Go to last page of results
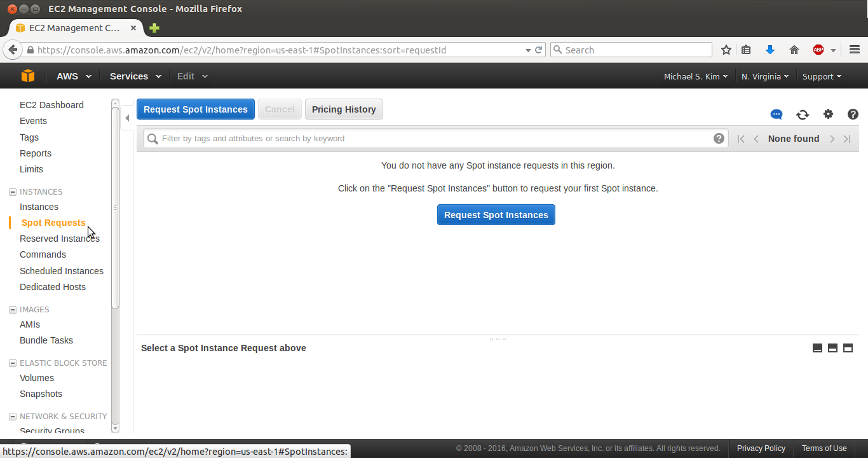 click(x=847, y=139)
